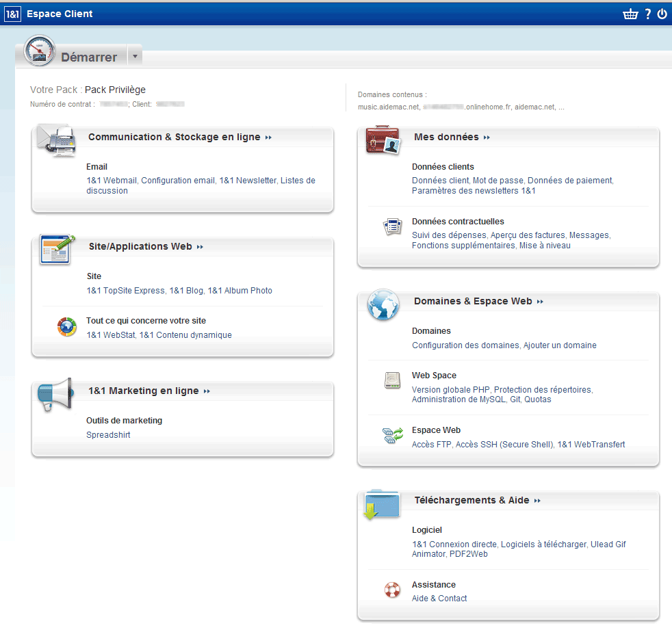Screen dimensions: 672x630
Task: Open Version globale PHP link
Action: pos(450,390)
